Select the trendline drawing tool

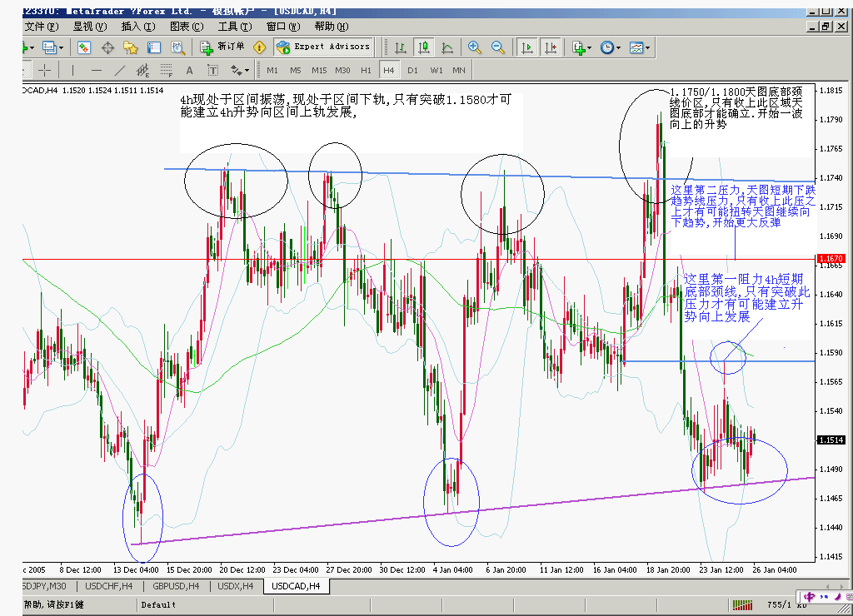120,70
